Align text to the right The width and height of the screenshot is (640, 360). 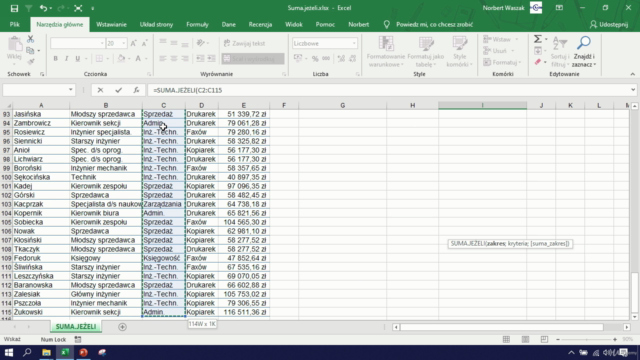point(185,59)
